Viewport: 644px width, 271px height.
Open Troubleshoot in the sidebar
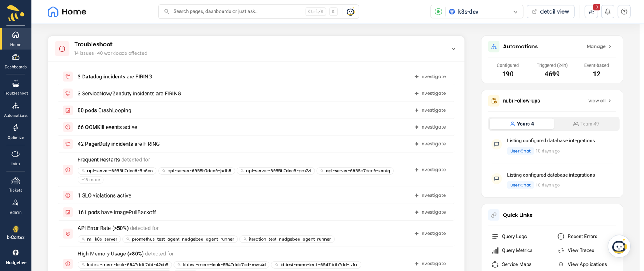[x=16, y=88]
